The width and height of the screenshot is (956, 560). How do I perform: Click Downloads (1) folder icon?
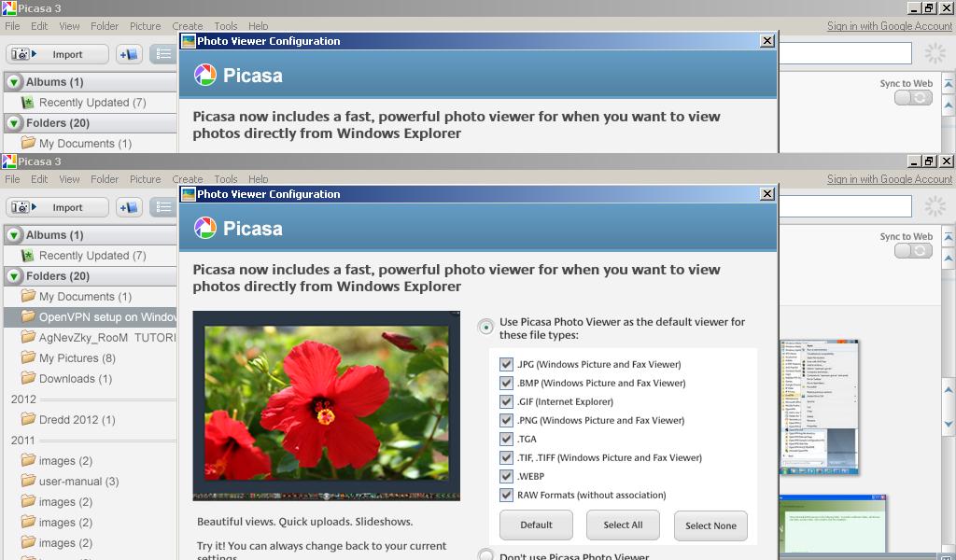[x=28, y=378]
